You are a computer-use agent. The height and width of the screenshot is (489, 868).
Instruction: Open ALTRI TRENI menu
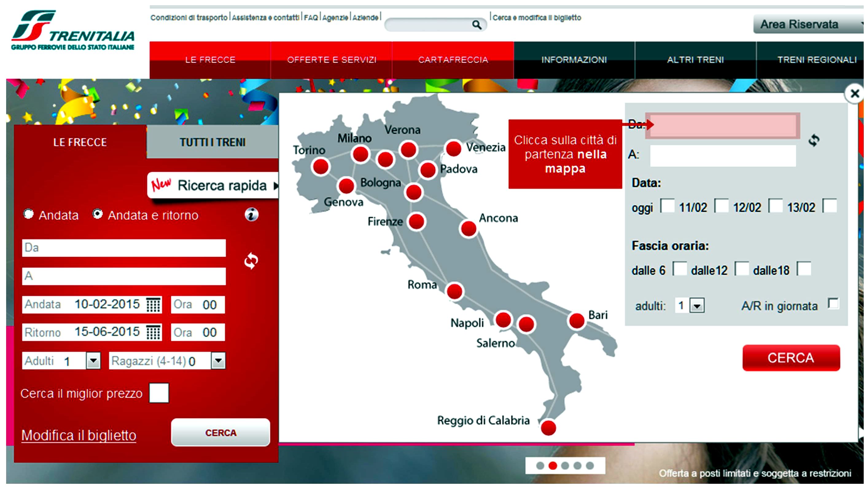click(x=695, y=60)
